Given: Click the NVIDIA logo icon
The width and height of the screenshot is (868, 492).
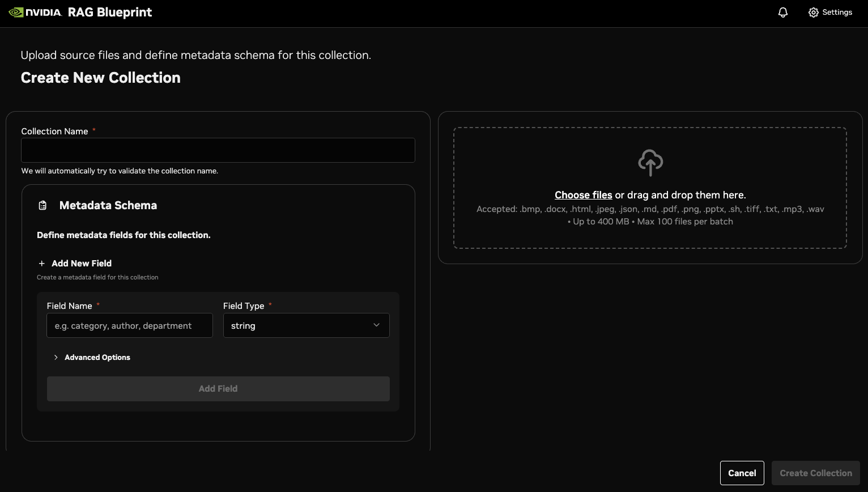Looking at the screenshot, I should 16,12.
